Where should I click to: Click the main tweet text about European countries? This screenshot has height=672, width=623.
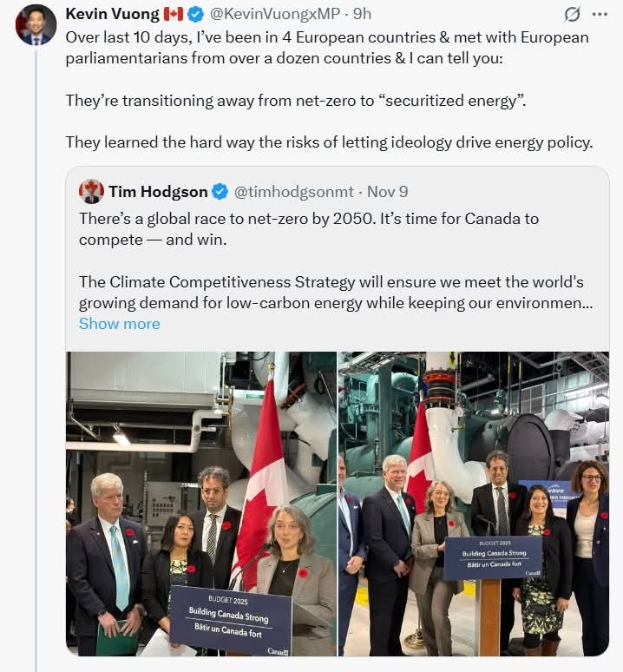click(326, 48)
